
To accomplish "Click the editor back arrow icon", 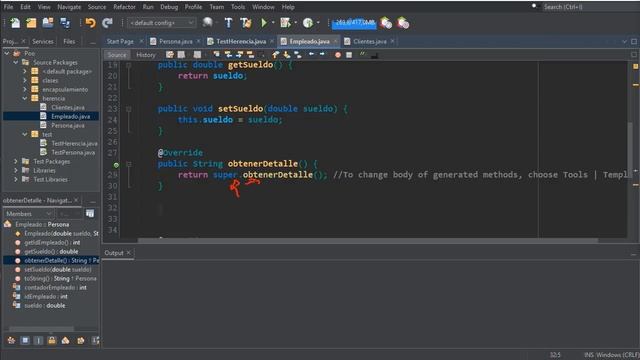I will point(311,54).
